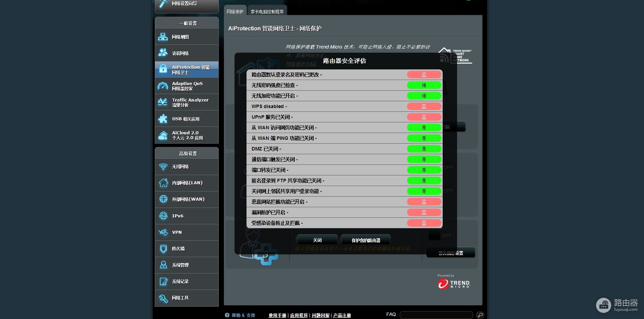The image size is (644, 319).
Task: Click 否 status for 恶意网站拦截功能已开启
Action: pyautogui.click(x=424, y=202)
